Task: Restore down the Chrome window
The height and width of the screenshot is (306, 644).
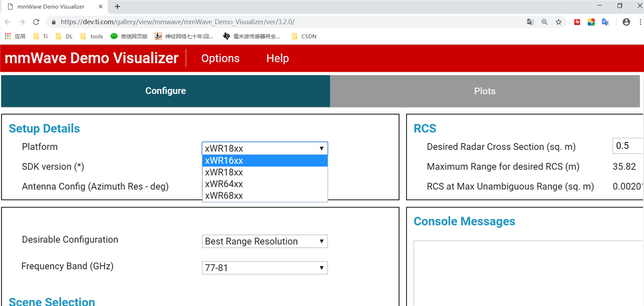Action: [x=620, y=6]
